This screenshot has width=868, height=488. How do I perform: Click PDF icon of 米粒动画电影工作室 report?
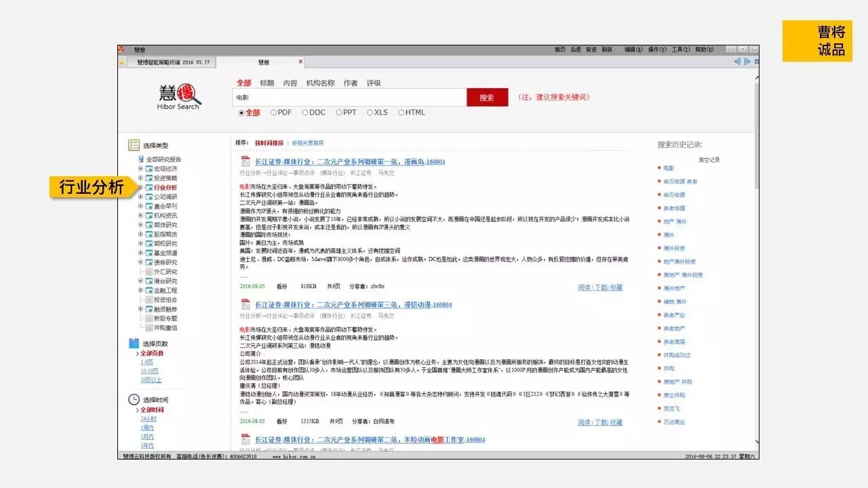pyautogui.click(x=245, y=439)
